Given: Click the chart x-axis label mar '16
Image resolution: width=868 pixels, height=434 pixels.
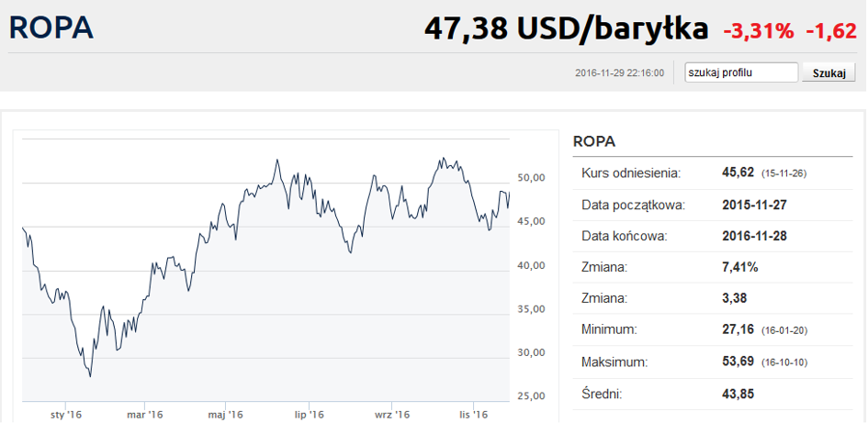Looking at the screenshot, I should click(145, 415).
